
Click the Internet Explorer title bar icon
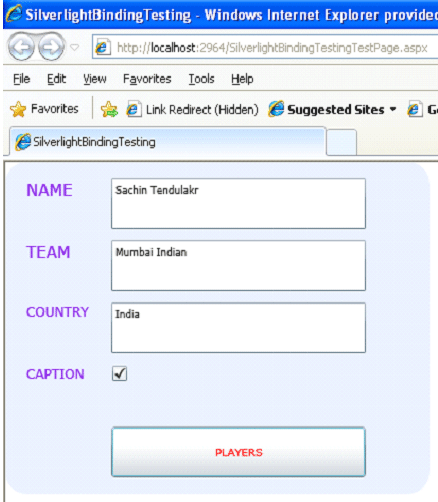click(x=14, y=14)
